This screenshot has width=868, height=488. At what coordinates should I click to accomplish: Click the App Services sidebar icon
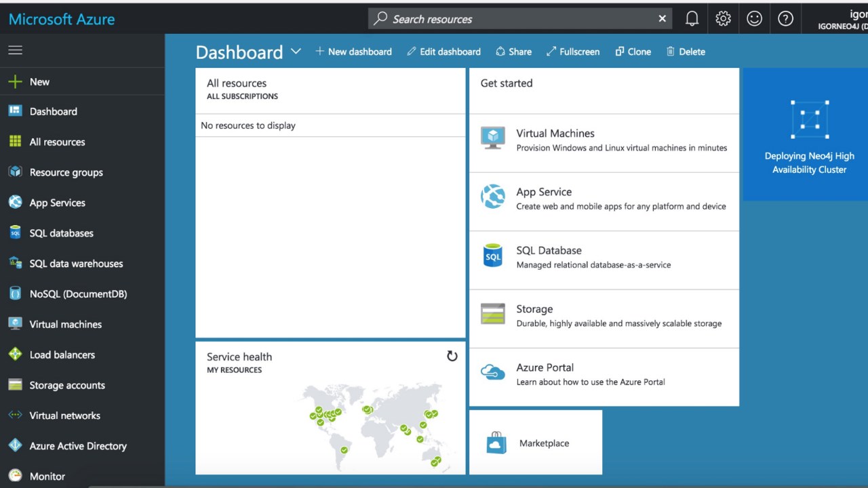15,203
